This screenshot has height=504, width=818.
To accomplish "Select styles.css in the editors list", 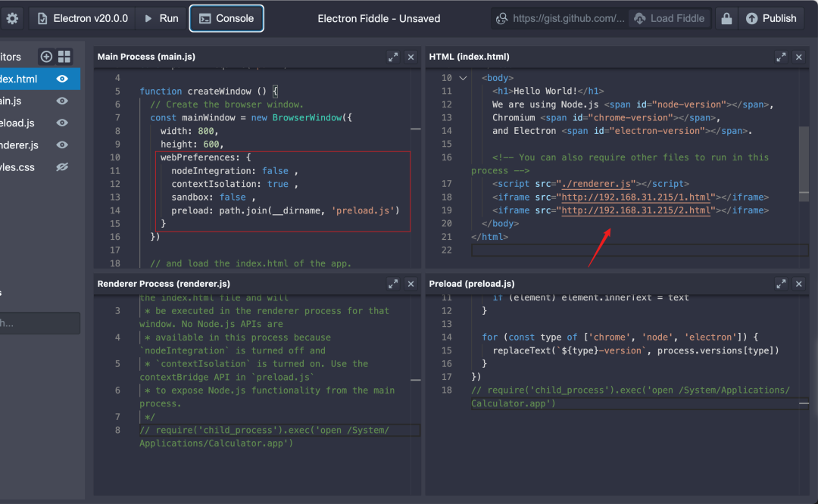I will (x=39, y=167).
